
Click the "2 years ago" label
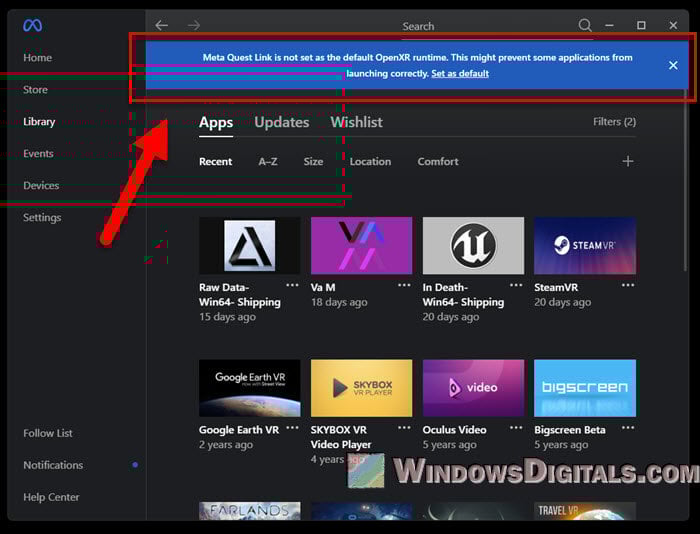(x=226, y=445)
